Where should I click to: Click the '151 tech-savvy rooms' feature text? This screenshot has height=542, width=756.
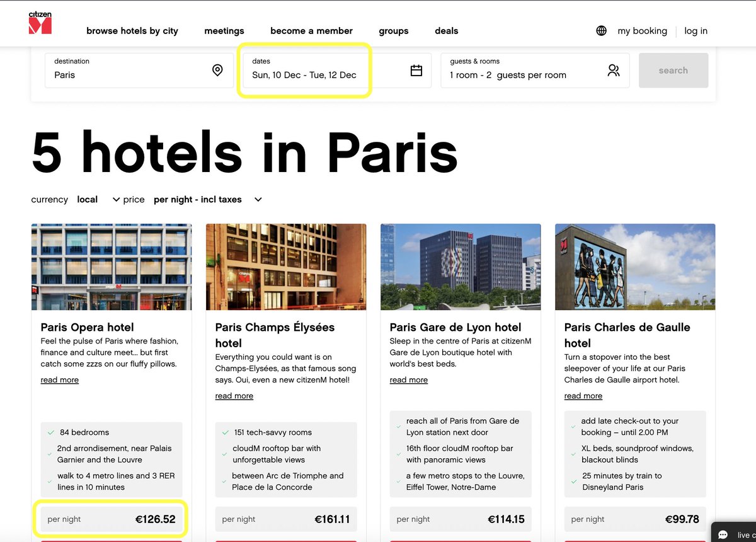273,432
